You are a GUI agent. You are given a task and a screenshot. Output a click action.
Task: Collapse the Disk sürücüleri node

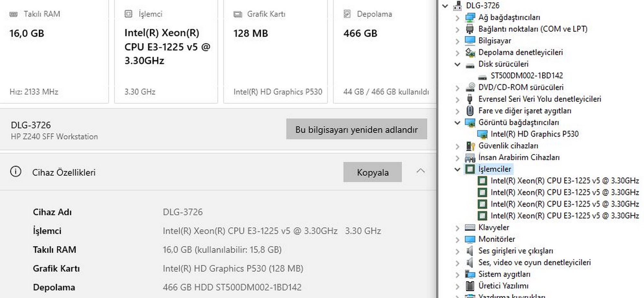pyautogui.click(x=457, y=64)
